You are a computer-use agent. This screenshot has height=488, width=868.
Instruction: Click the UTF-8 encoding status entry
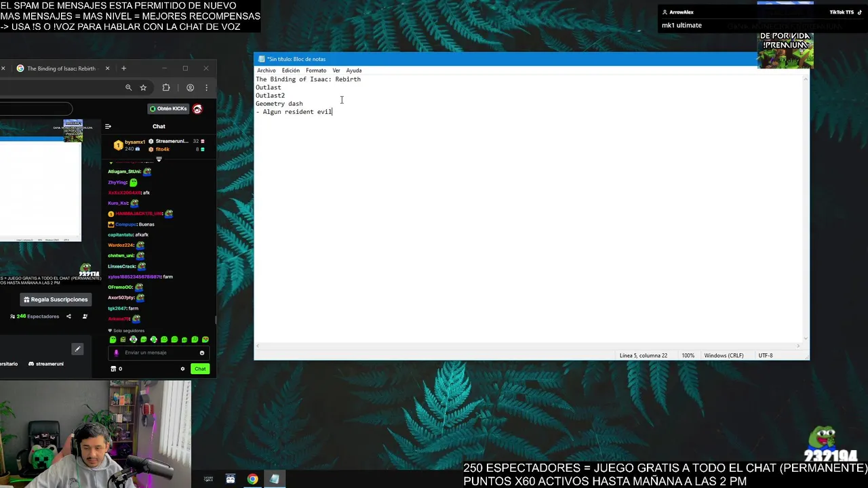[766, 355]
